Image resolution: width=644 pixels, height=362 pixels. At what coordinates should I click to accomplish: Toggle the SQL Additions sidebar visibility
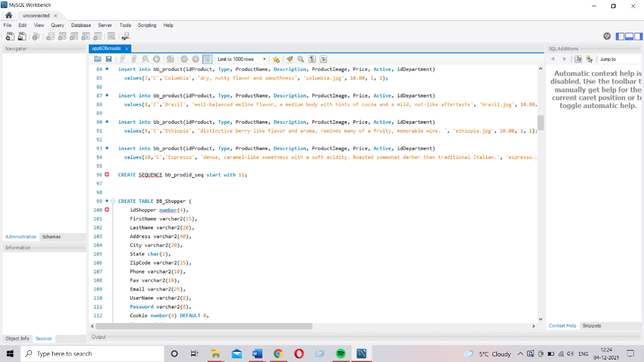[x=639, y=36]
